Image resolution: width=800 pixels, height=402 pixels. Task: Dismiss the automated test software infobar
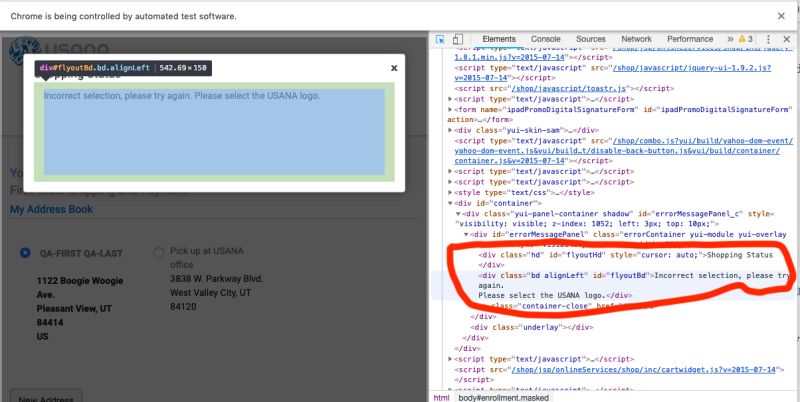coord(781,16)
